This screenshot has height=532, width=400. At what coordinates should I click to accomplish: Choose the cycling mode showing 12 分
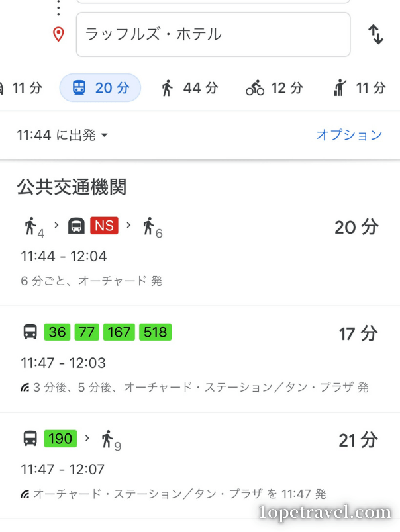pyautogui.click(x=274, y=88)
